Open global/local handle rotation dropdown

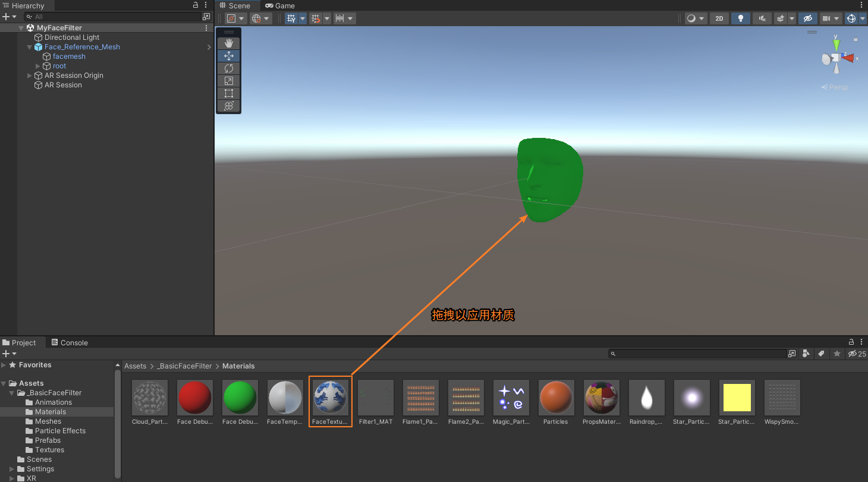[x=260, y=18]
